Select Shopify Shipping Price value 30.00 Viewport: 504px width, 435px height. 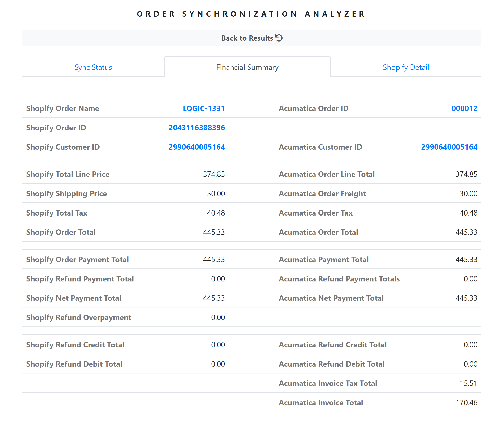pos(216,193)
